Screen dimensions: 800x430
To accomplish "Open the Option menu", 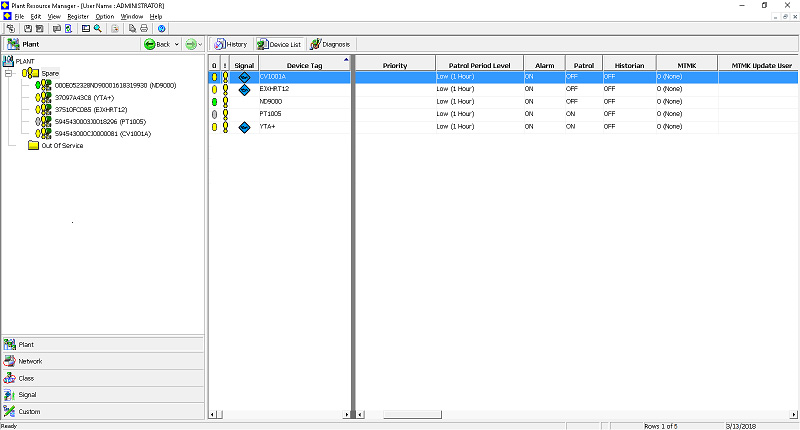I will [105, 17].
